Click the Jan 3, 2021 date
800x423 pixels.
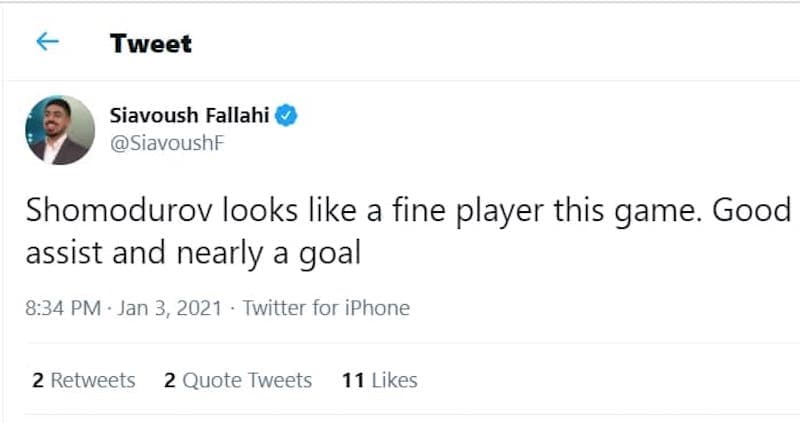[170, 308]
